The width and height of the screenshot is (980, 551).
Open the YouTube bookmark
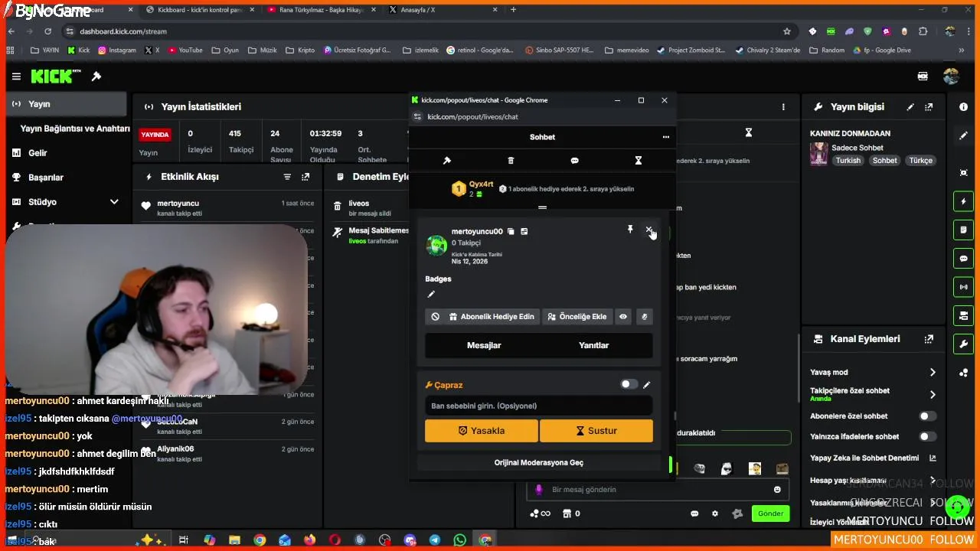(x=185, y=51)
